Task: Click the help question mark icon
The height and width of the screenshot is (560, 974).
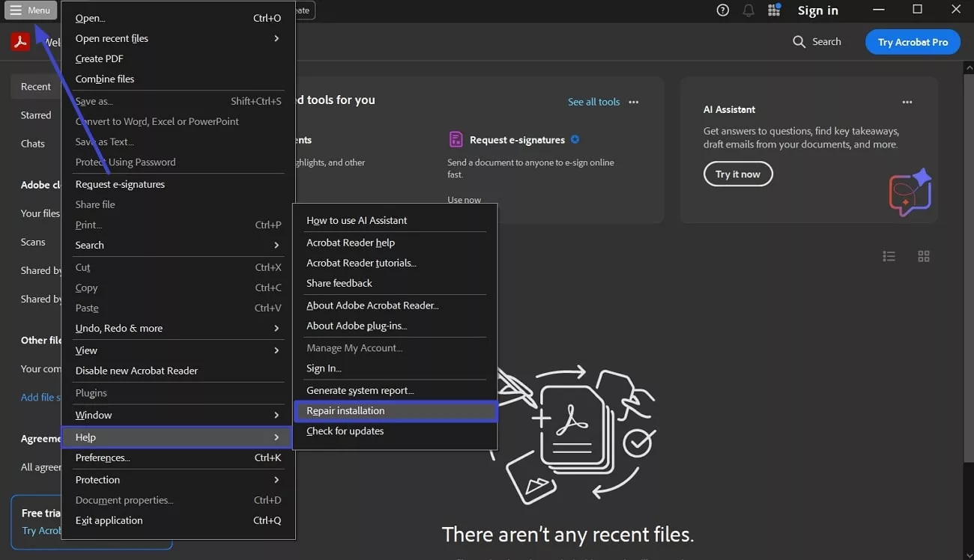Action: coord(722,10)
